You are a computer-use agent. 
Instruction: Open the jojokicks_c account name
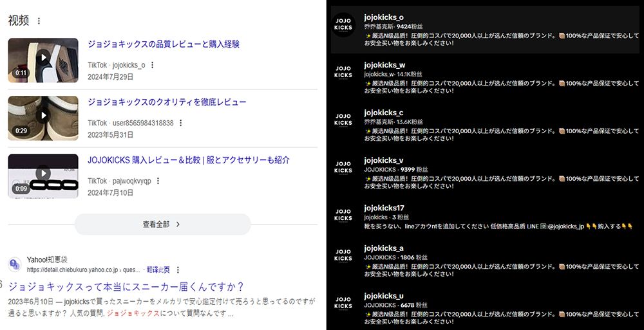[384, 113]
